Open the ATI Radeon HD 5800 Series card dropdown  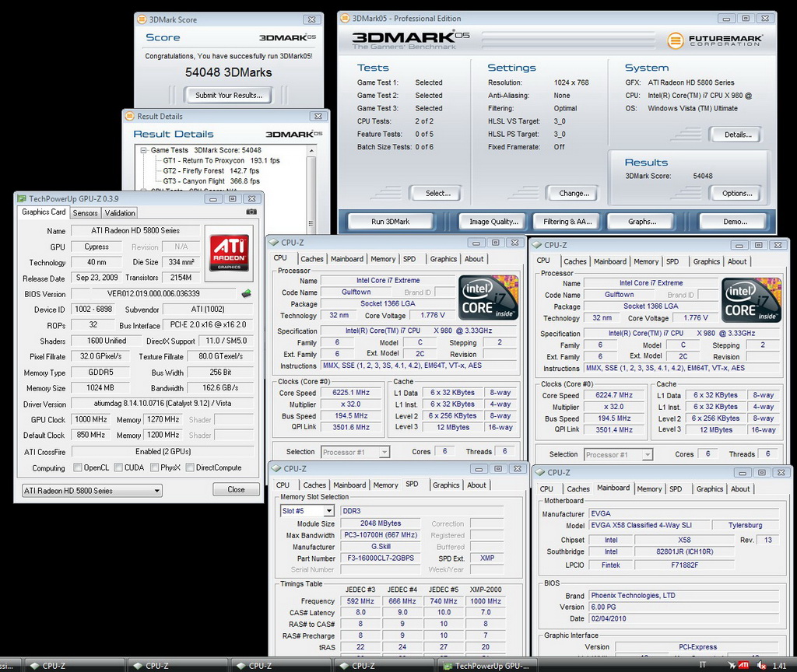92,491
